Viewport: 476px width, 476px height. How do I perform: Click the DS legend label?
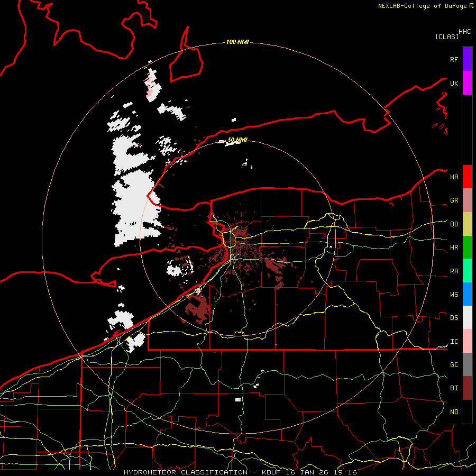(x=454, y=318)
